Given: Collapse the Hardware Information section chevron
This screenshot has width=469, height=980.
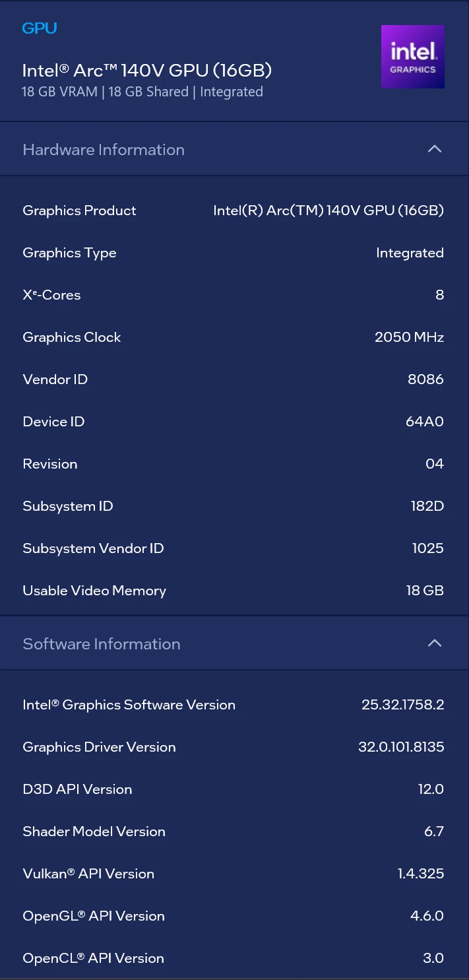Looking at the screenshot, I should coord(434,149).
